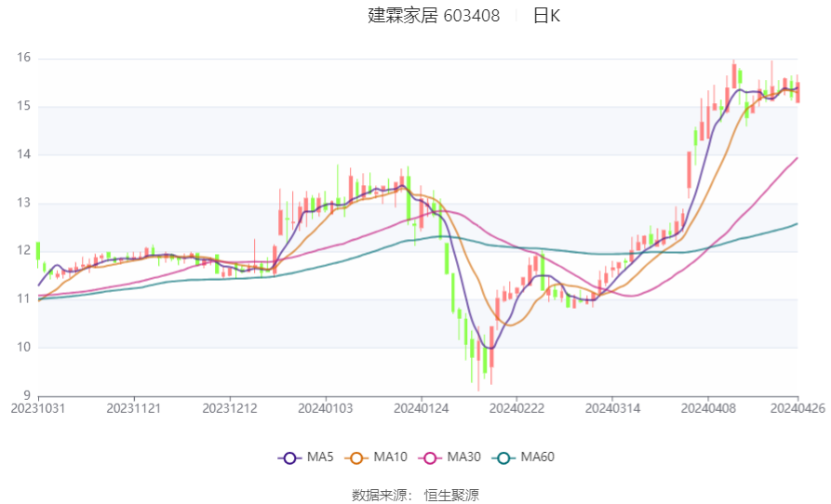Click the 20231121 date axis label
The width and height of the screenshot is (831, 504).
(134, 409)
